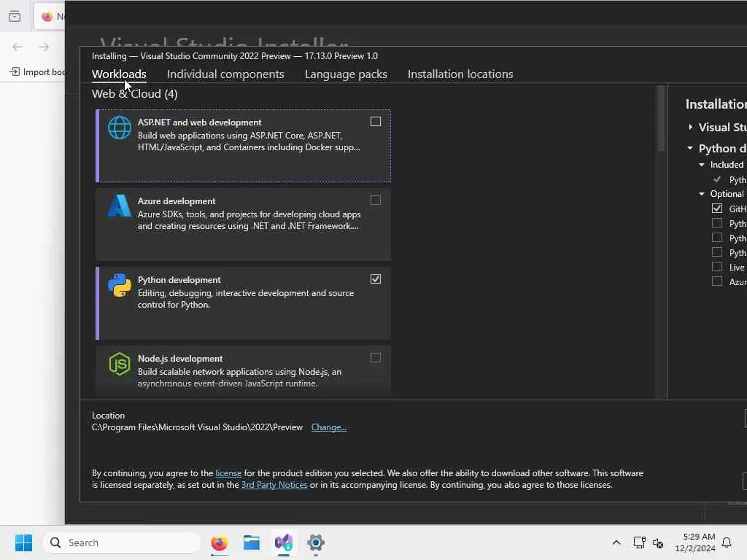The width and height of the screenshot is (747, 560).
Task: Open Windows Start menu
Action: point(23,542)
